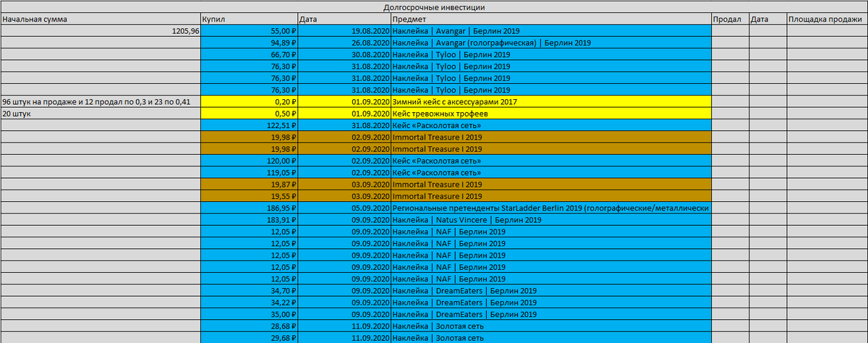The width and height of the screenshot is (868, 343).
Task: Select the price cell 34,22 ₽
Action: point(249,302)
